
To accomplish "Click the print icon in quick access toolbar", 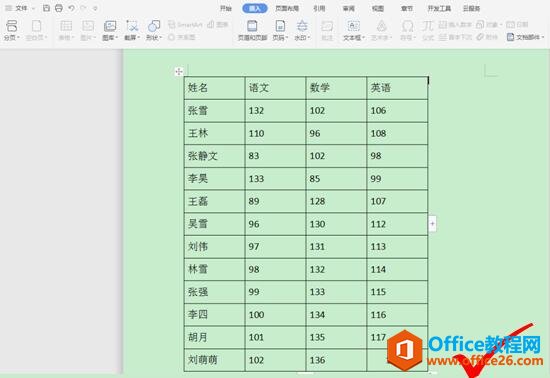I will 59,8.
